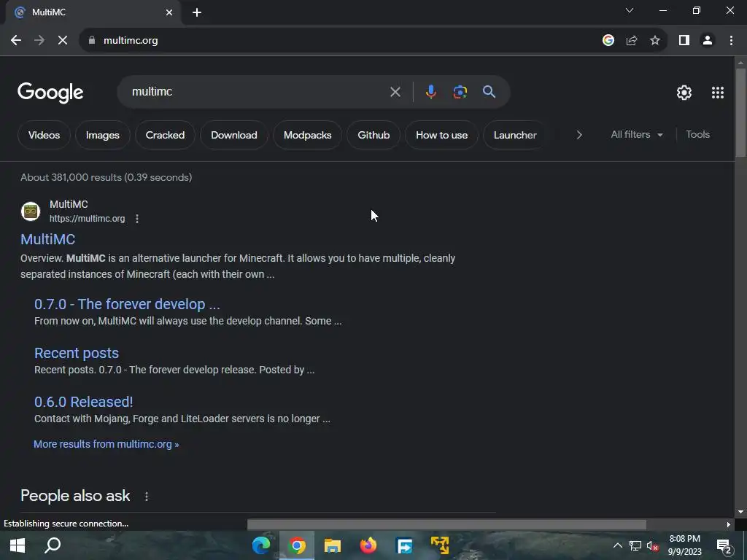Screen dimensions: 747x560
Task: Open Windows taskbar search
Action: [x=53, y=545]
